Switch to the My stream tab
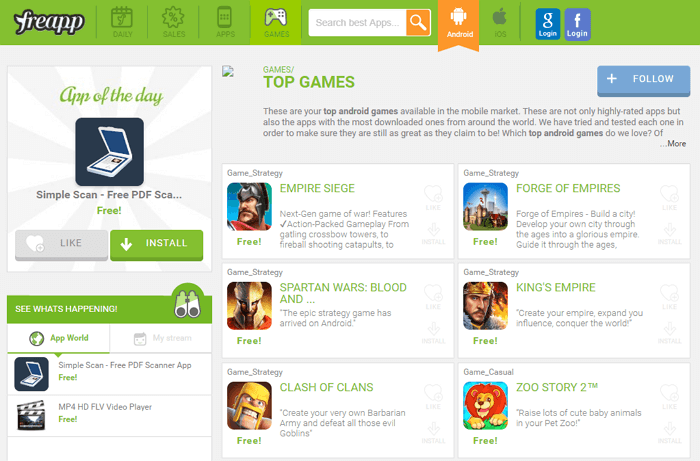 161,338
